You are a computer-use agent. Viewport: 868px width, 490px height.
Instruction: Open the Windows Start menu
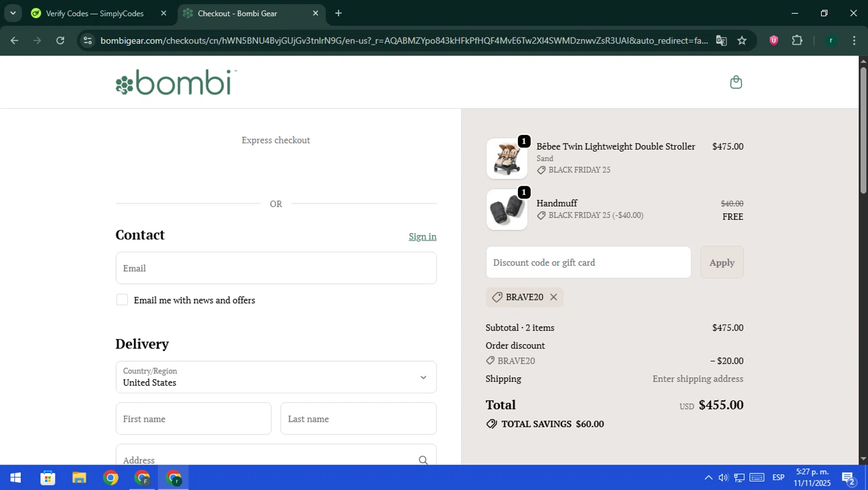tap(16, 478)
